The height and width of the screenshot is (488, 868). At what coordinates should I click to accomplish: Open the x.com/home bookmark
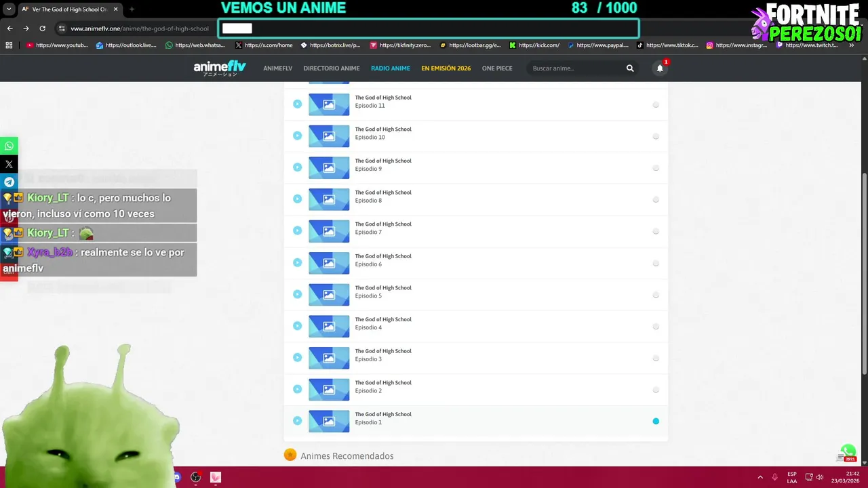click(x=264, y=45)
